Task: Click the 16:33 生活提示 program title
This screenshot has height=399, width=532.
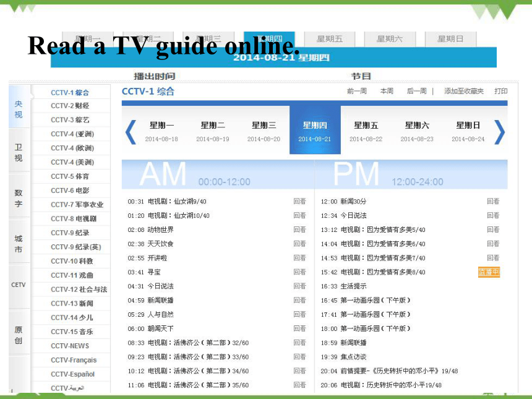Action: click(x=354, y=286)
